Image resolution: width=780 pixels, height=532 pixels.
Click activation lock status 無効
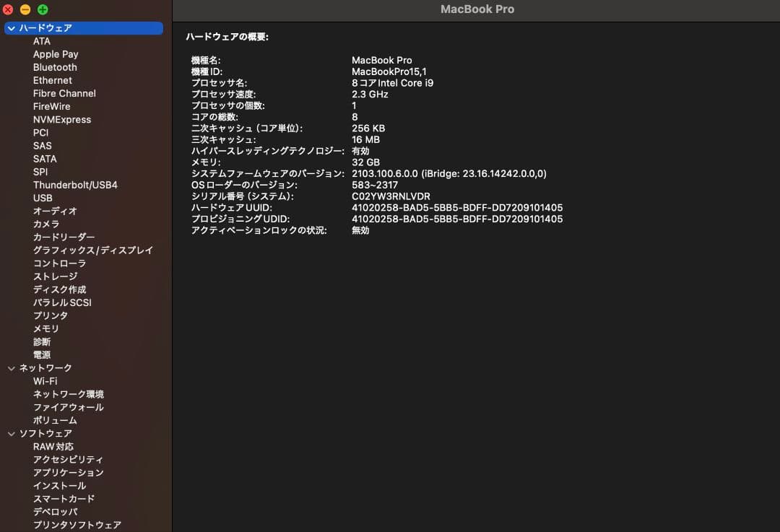click(360, 231)
